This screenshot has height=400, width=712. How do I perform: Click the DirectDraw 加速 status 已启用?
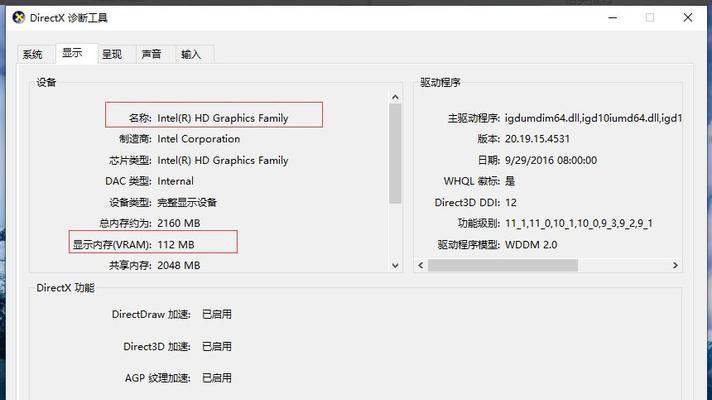pos(217,314)
